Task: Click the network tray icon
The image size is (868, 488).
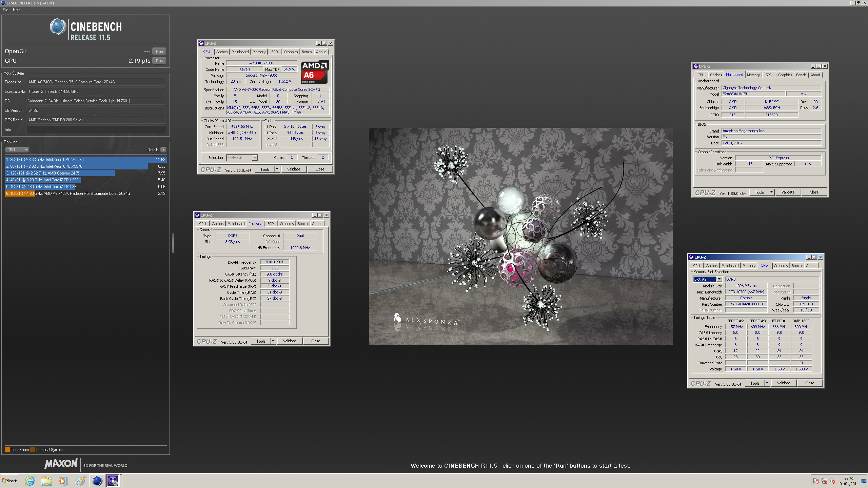Action: [x=824, y=481]
